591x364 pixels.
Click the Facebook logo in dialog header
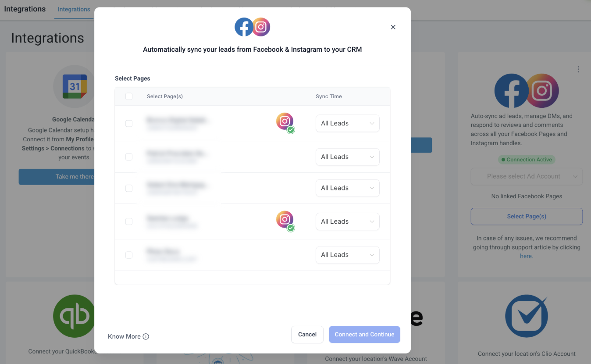244,27
